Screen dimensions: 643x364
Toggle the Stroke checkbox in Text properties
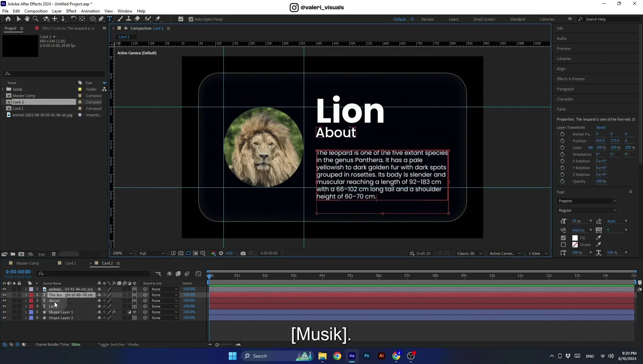point(563,245)
